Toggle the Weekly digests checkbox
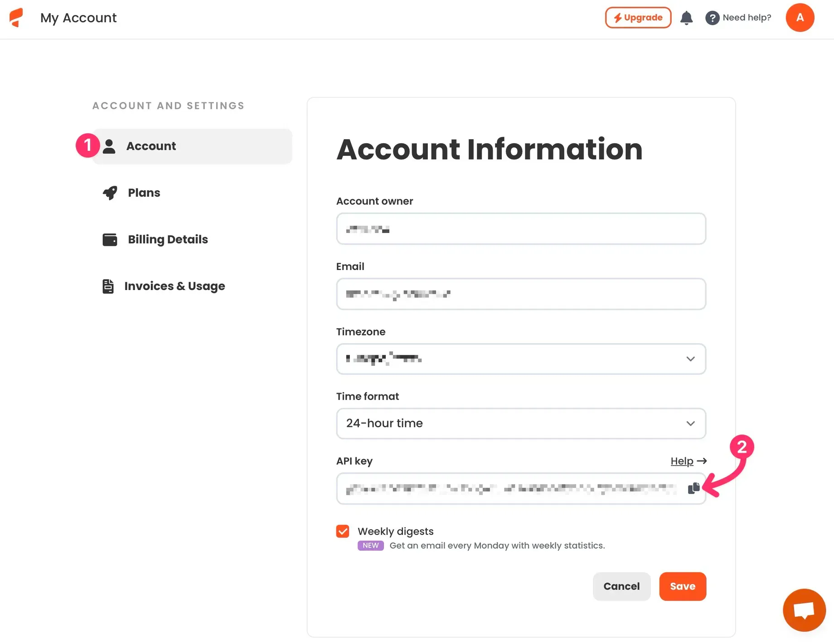Screen dimensions: 834x644 coord(343,531)
